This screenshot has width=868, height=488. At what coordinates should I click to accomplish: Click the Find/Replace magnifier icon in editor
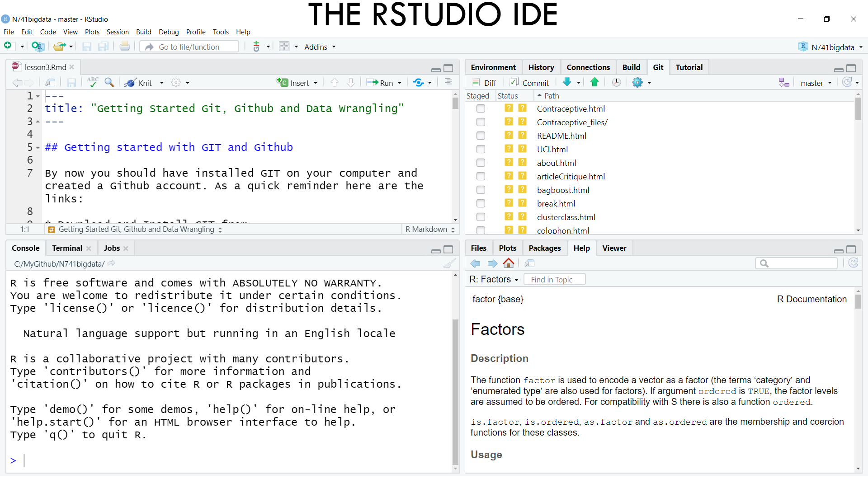[109, 82]
